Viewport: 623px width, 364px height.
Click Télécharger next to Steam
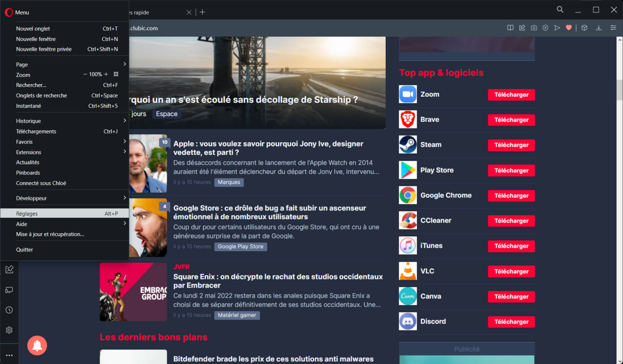511,145
